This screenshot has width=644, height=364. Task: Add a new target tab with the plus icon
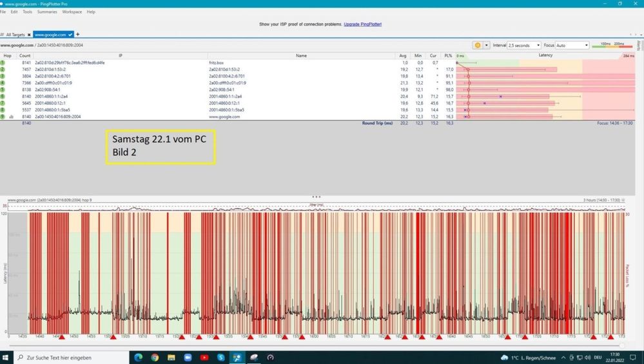tap(77, 35)
